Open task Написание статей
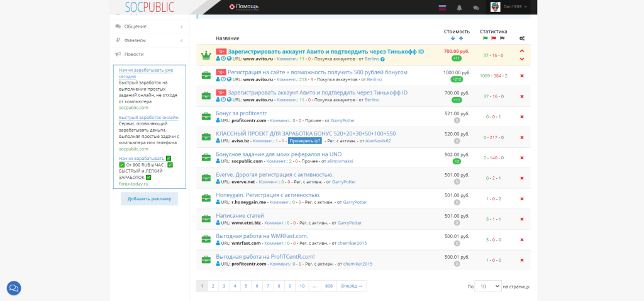This screenshot has height=301, width=644. pos(240,215)
